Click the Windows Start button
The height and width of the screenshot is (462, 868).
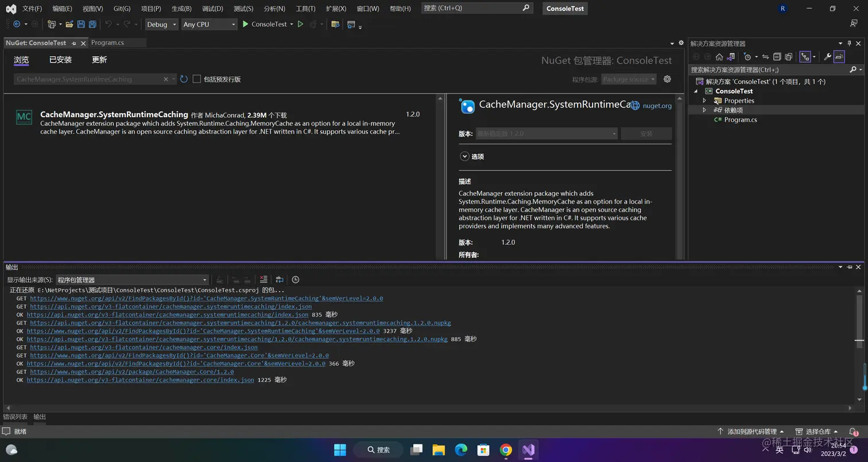pyautogui.click(x=340, y=450)
